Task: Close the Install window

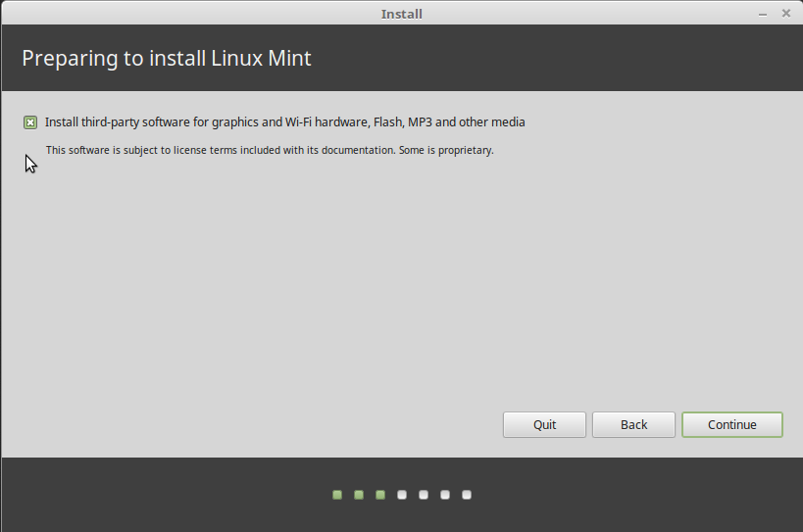Action: (786, 14)
